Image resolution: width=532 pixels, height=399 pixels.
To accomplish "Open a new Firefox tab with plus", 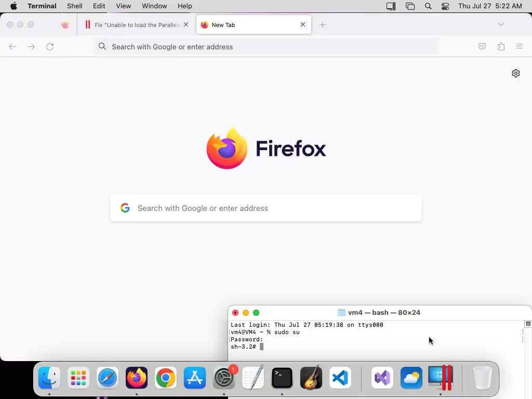I will (322, 25).
